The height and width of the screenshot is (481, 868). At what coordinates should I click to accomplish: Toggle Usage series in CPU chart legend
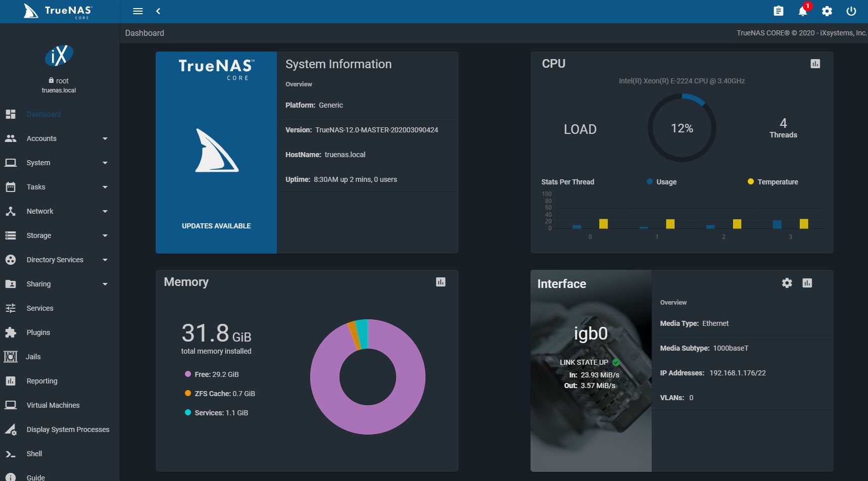[x=661, y=182]
